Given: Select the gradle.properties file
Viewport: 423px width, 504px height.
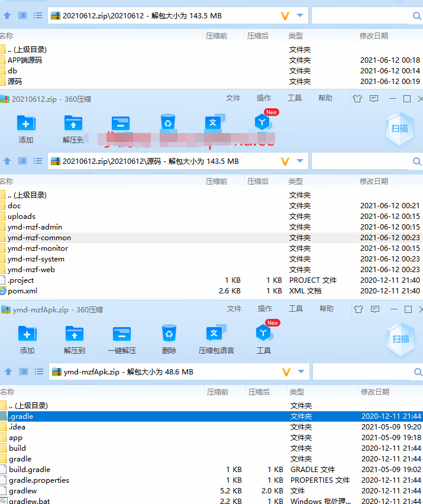Looking at the screenshot, I should coord(38,480).
